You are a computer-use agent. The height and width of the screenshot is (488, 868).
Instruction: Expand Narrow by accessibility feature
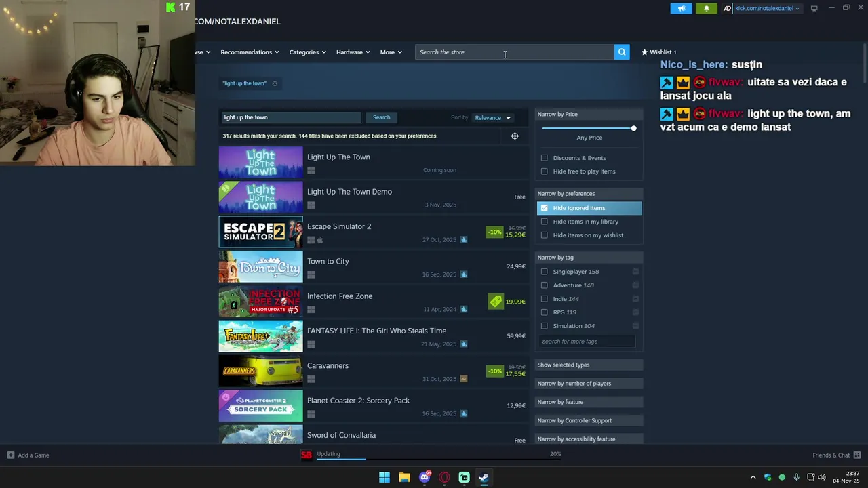pyautogui.click(x=589, y=439)
